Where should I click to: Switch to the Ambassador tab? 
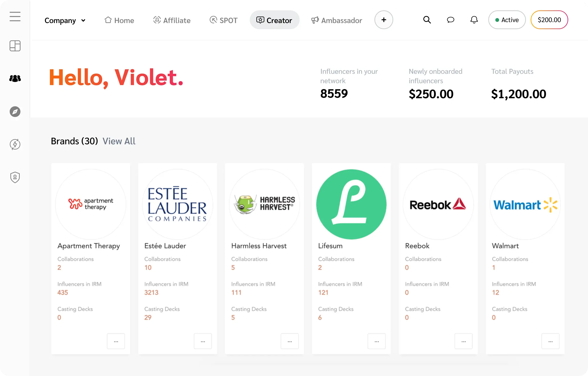(x=337, y=20)
